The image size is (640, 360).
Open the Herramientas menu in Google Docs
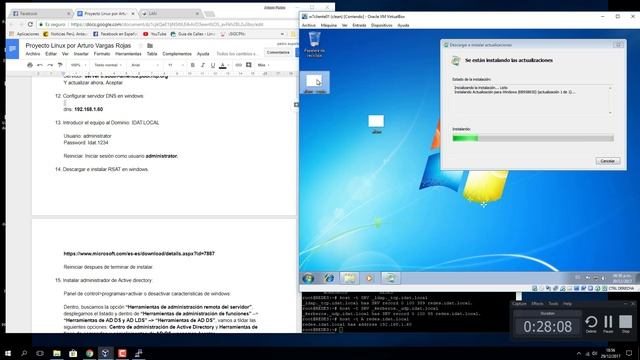[x=128, y=54]
